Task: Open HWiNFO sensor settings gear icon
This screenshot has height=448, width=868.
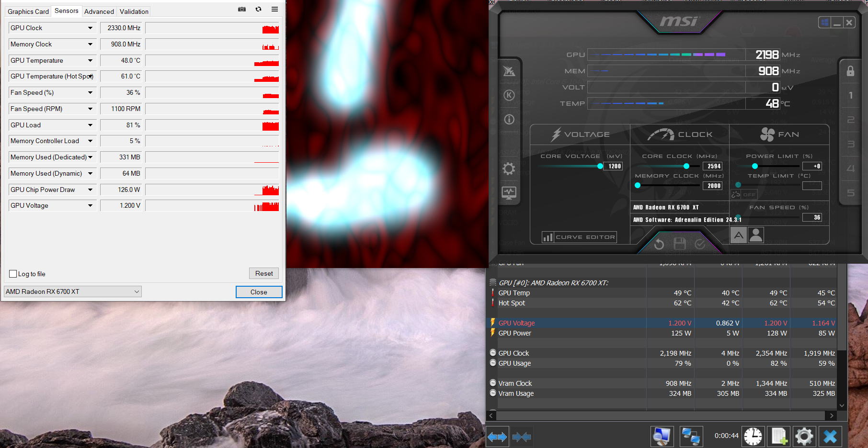Action: pos(804,437)
